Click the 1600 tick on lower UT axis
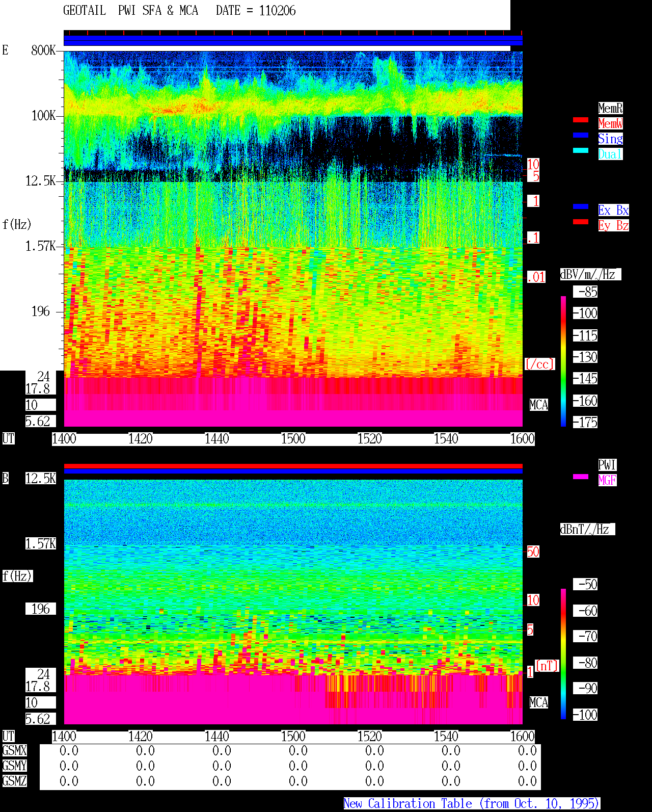The width and height of the screenshot is (652, 812). pos(523,736)
